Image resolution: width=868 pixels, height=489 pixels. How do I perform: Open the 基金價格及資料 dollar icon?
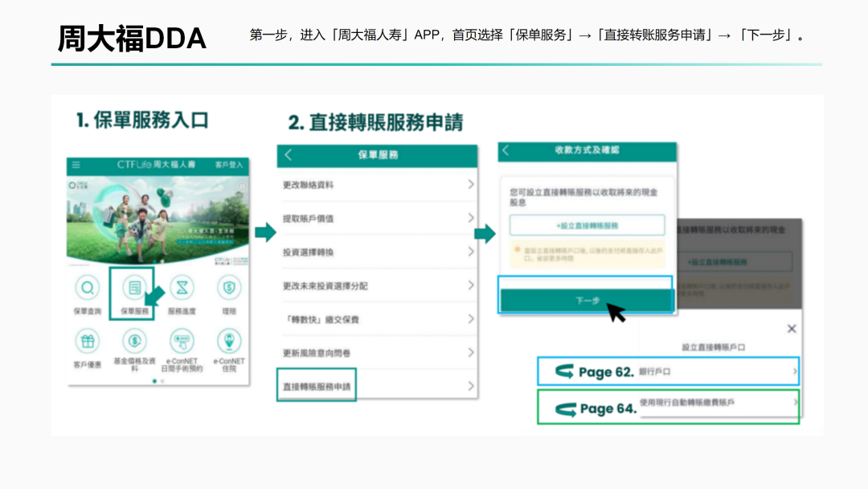[134, 341]
